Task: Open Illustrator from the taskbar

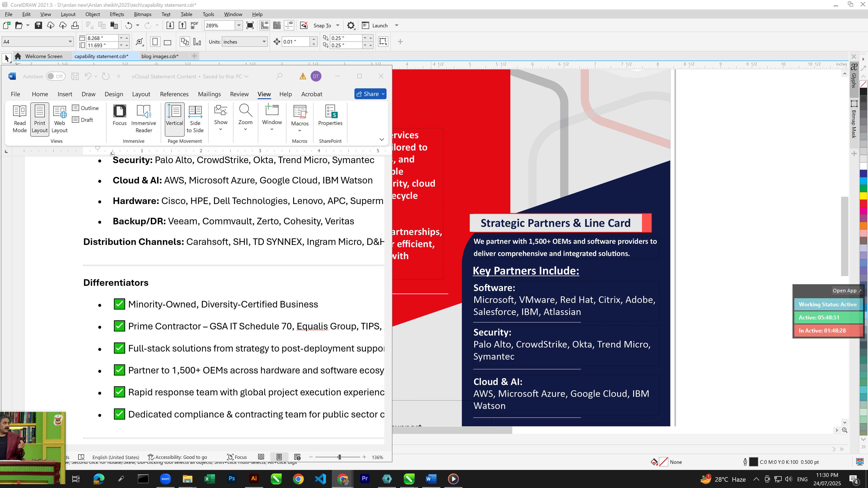Action: (x=254, y=479)
